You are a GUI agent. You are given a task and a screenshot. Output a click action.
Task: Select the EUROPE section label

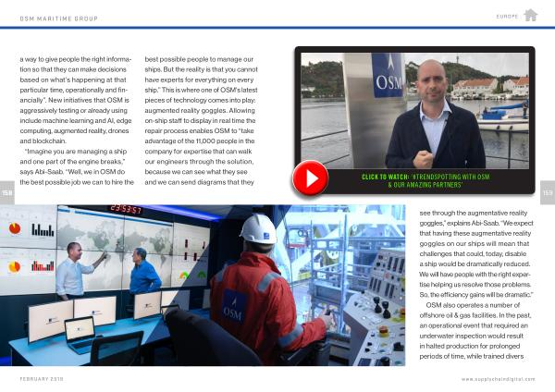point(508,16)
